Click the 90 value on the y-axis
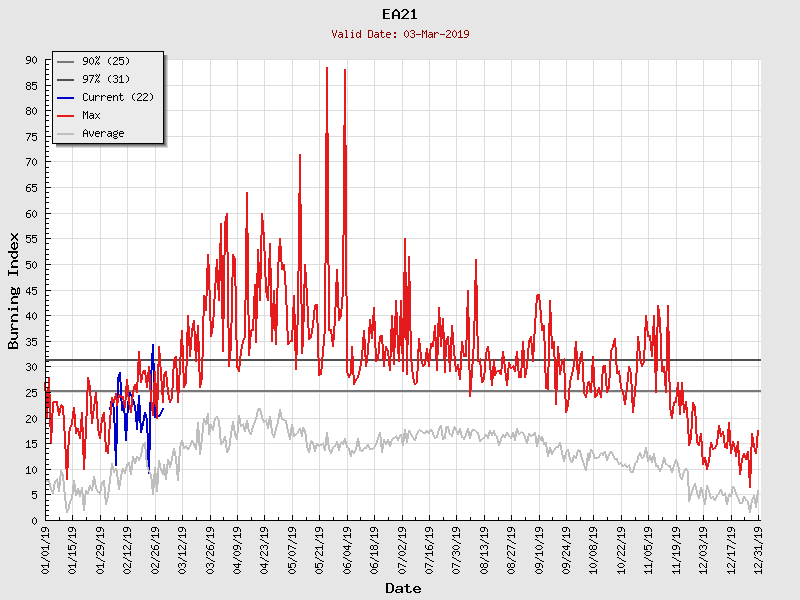The height and width of the screenshot is (600, 800). tap(31, 60)
